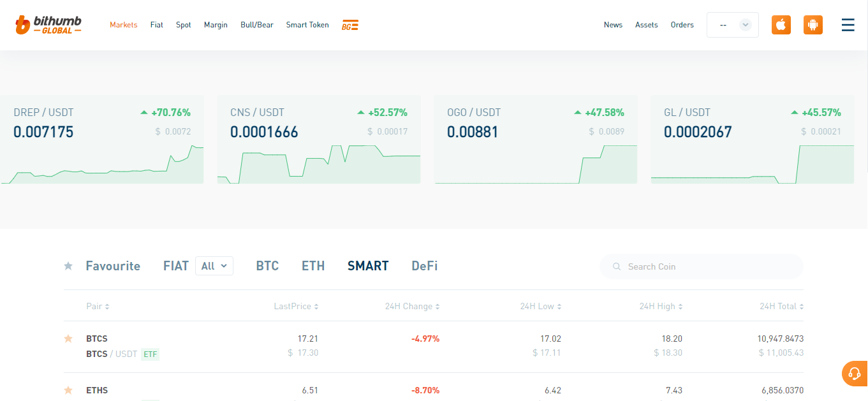Open the hamburger menu
Viewport: 868px width, 401px height.
click(x=848, y=25)
